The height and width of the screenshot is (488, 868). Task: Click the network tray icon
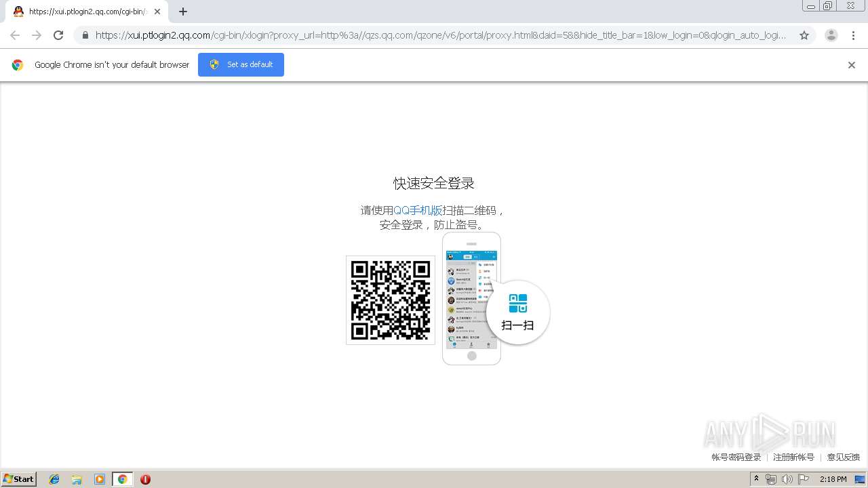[x=771, y=479]
